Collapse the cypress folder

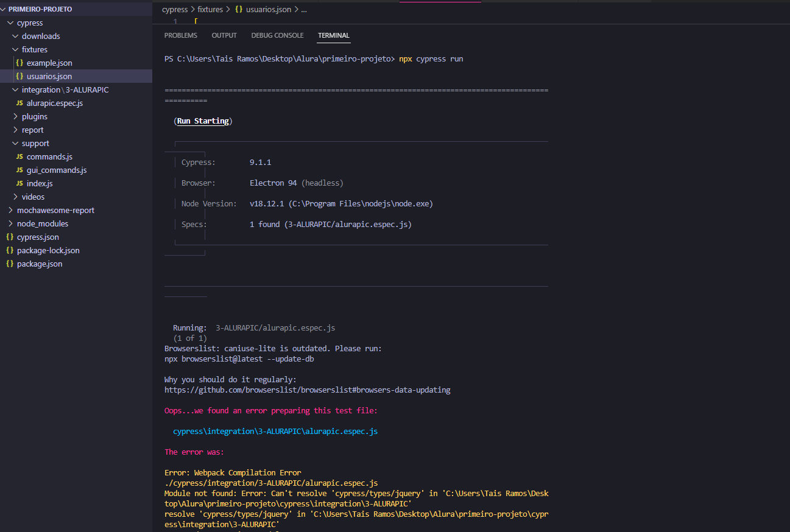click(11, 23)
